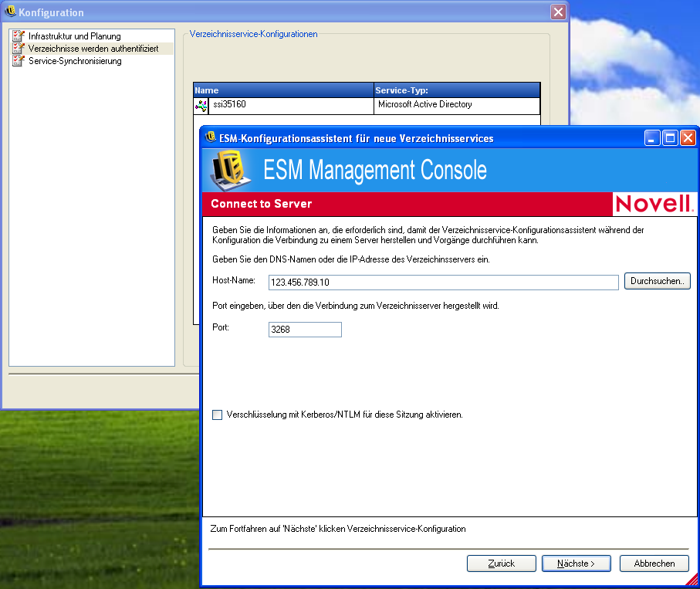This screenshot has width=700, height=589.
Task: Click the Verzeichnisse werden authentifiziert checklist icon
Action: (x=19, y=48)
